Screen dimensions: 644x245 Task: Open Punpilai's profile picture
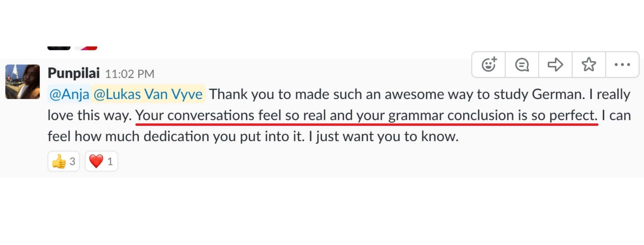pyautogui.click(x=23, y=82)
